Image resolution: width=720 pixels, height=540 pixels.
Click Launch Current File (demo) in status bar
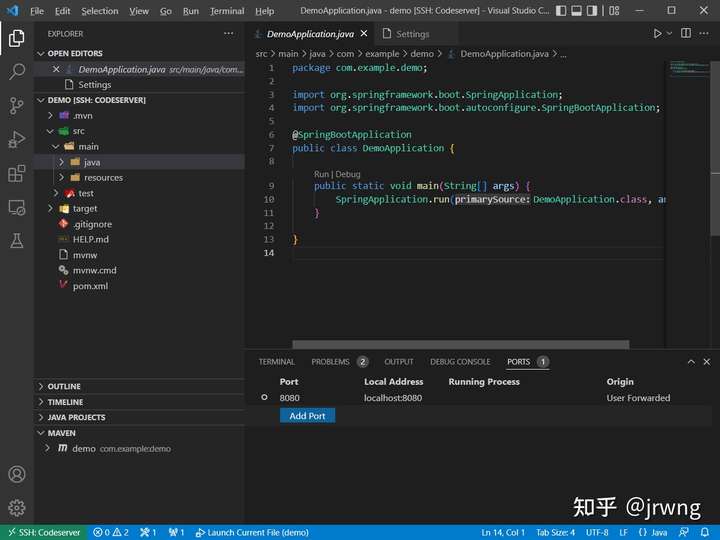coord(252,533)
